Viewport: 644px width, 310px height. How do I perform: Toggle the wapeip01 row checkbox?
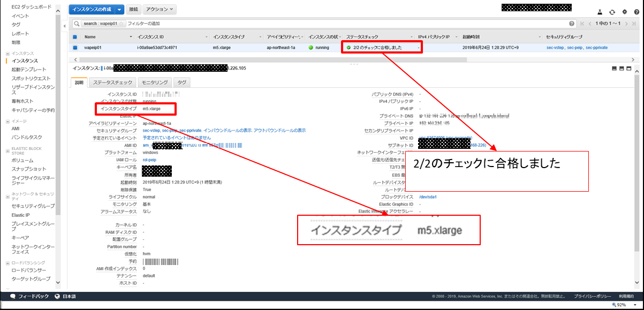75,48
